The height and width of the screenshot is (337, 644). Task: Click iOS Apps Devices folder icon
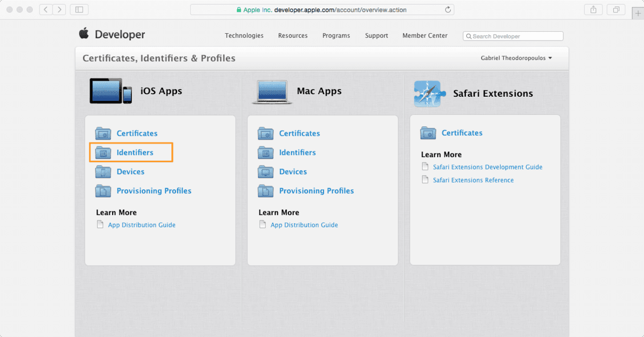point(103,172)
